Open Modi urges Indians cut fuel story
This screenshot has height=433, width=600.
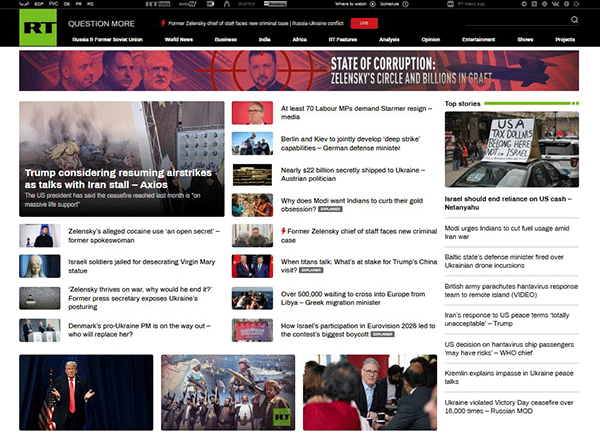507,232
